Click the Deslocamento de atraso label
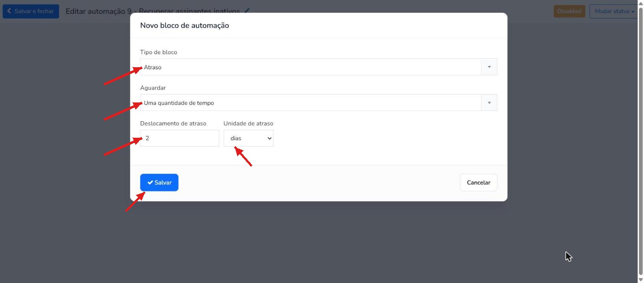 pos(173,123)
